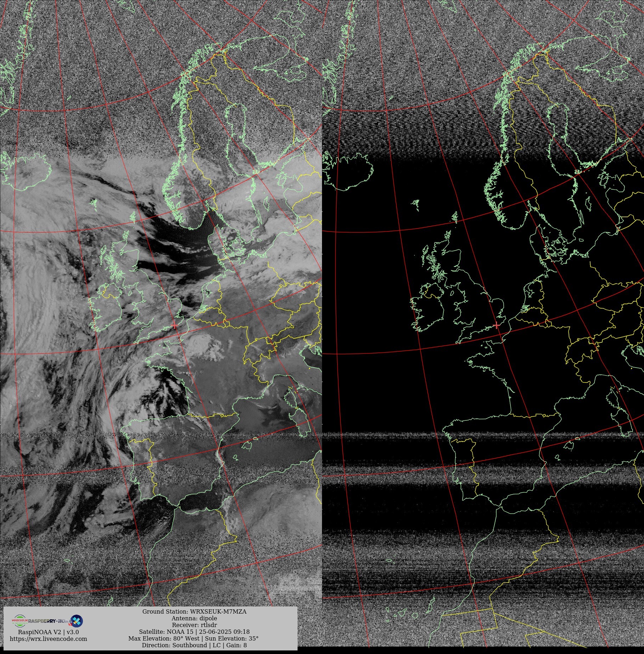644x654 pixels.
Task: Open the https://wrx.liveencode.com link
Action: [x=49, y=639]
